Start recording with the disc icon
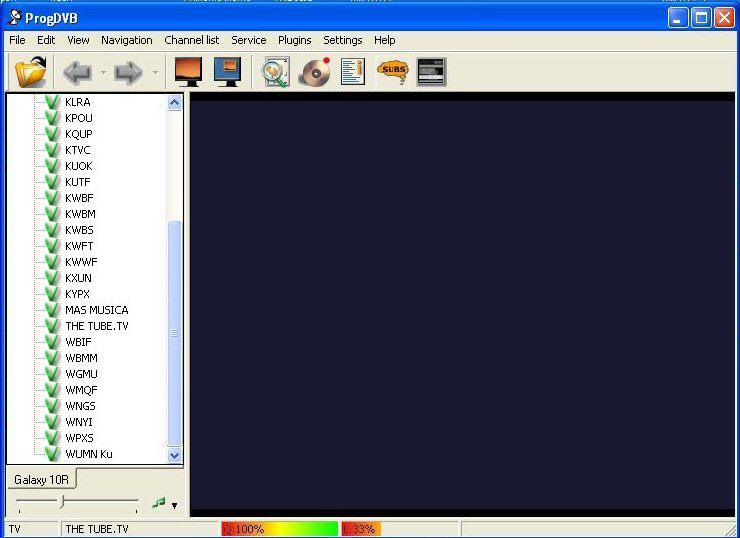 [315, 72]
